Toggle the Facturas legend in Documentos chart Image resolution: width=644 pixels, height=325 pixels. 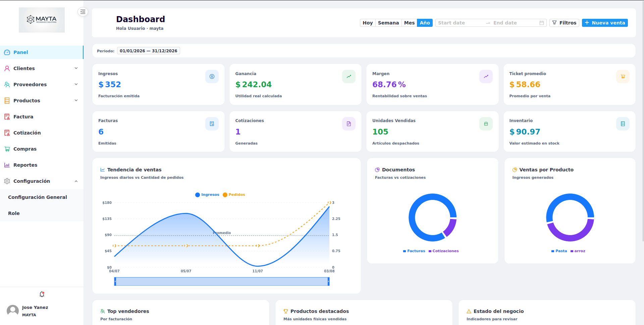pyautogui.click(x=414, y=251)
